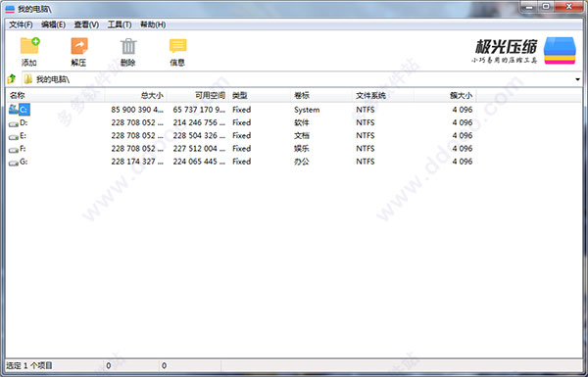Go up one level with green arrow icon

point(12,79)
